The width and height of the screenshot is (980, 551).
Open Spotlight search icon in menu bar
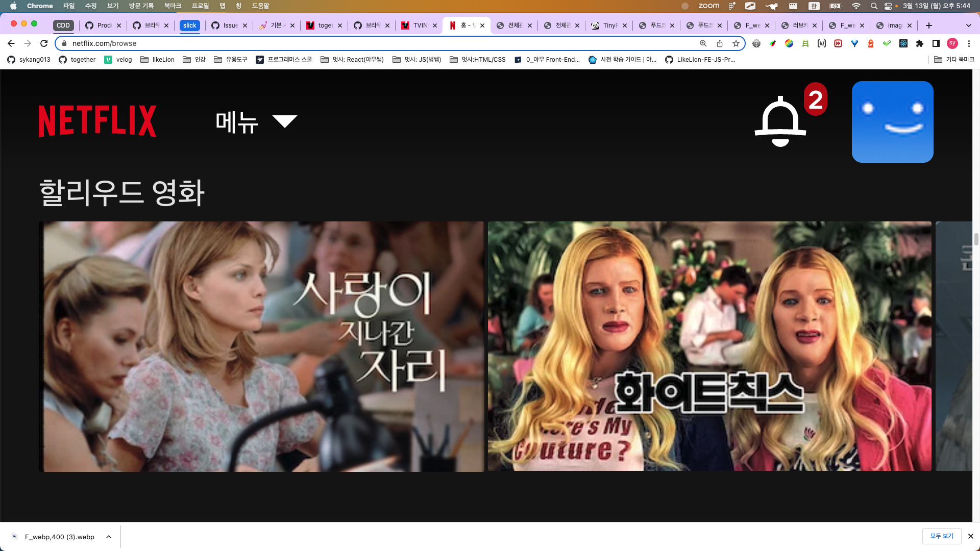(x=874, y=6)
